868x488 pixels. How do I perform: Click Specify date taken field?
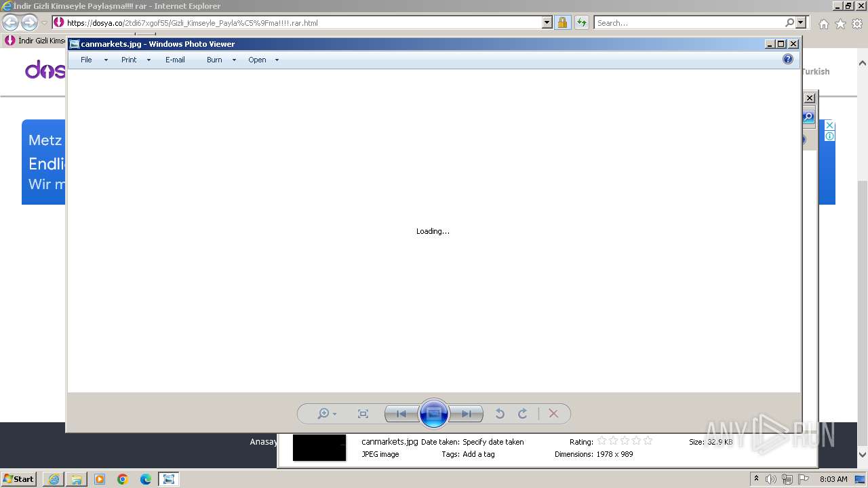[493, 442]
